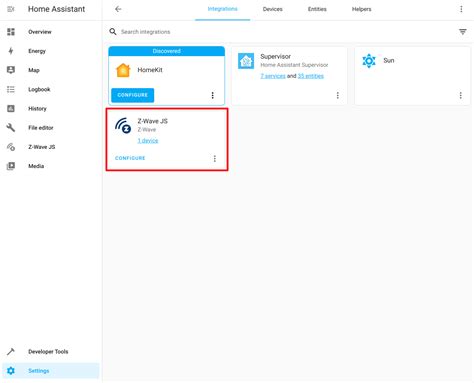Click Configure on the Z-Wave JS card
Screen dimensions: 474x383
pyautogui.click(x=130, y=158)
